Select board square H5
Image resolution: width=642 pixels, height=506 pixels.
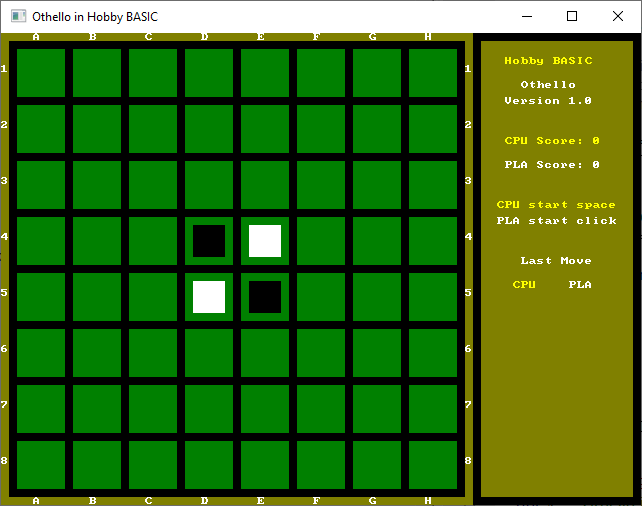[433, 297]
